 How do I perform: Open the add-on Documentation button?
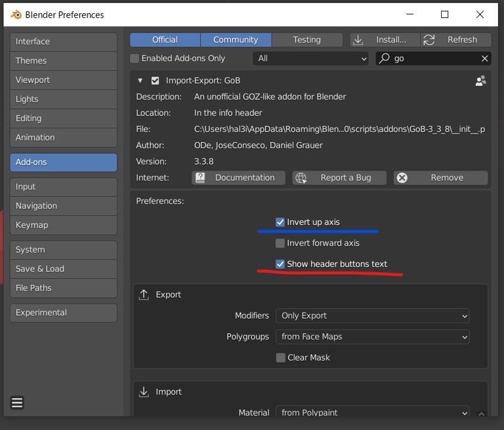click(238, 178)
